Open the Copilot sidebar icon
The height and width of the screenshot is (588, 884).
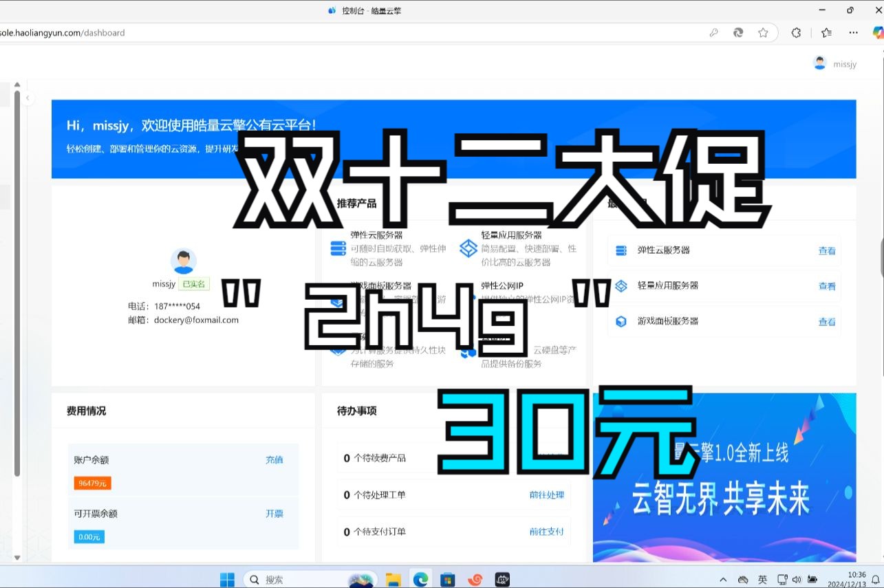tap(878, 32)
